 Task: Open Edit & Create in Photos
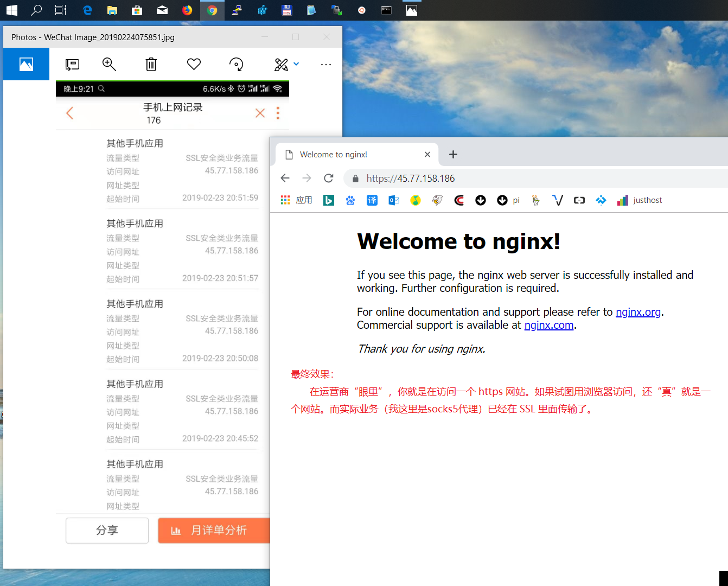coord(282,65)
